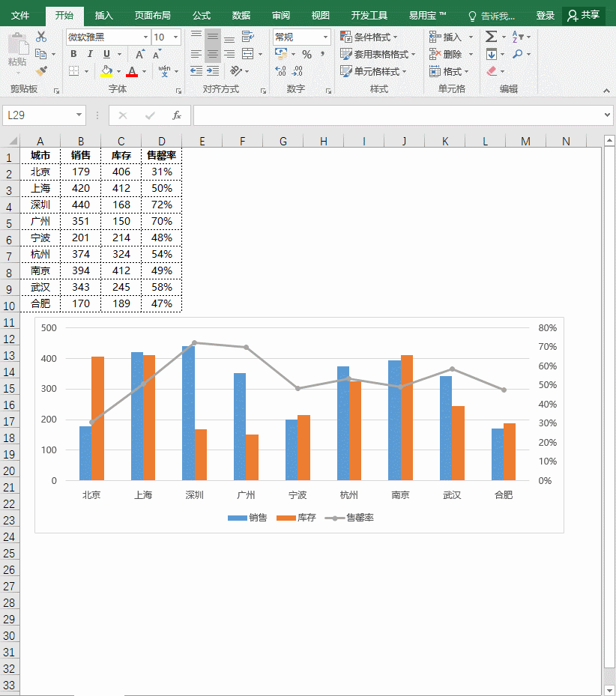Click the Insert Function fx icon

176,115
